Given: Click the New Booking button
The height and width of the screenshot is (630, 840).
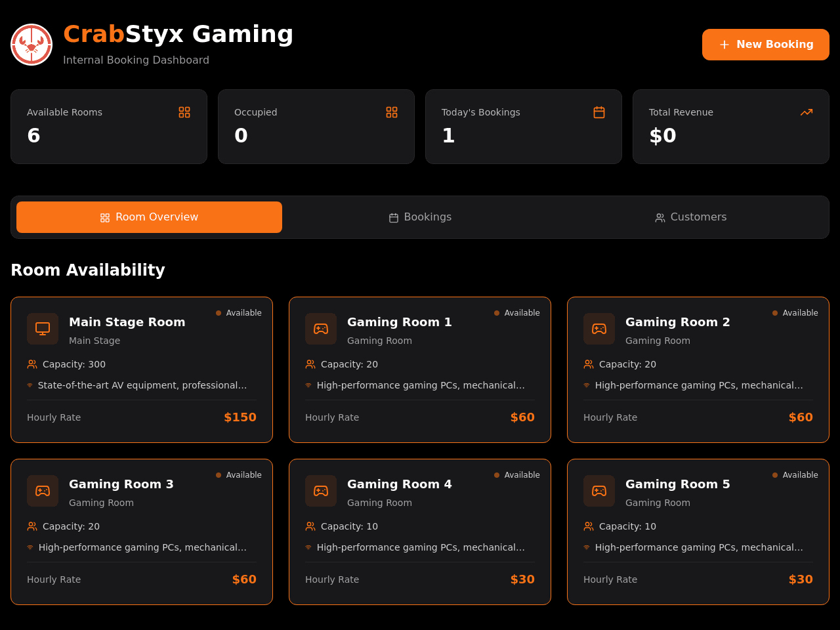Looking at the screenshot, I should tap(766, 45).
